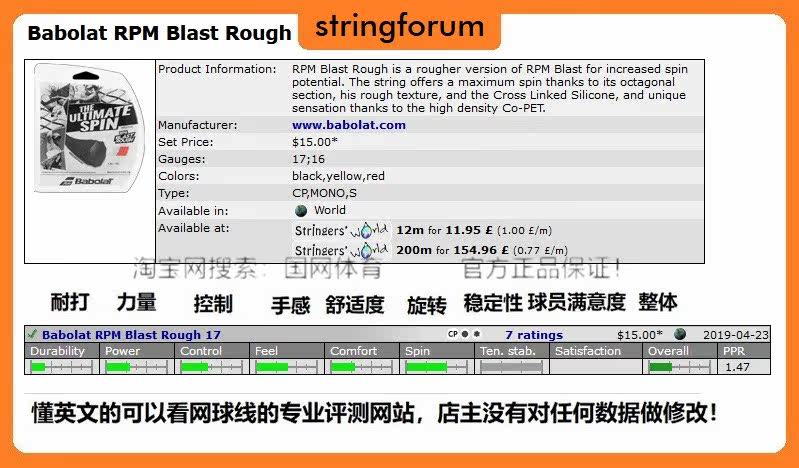Click the $15.00* price in ratings row
The width and height of the screenshot is (799, 468).
click(640, 335)
